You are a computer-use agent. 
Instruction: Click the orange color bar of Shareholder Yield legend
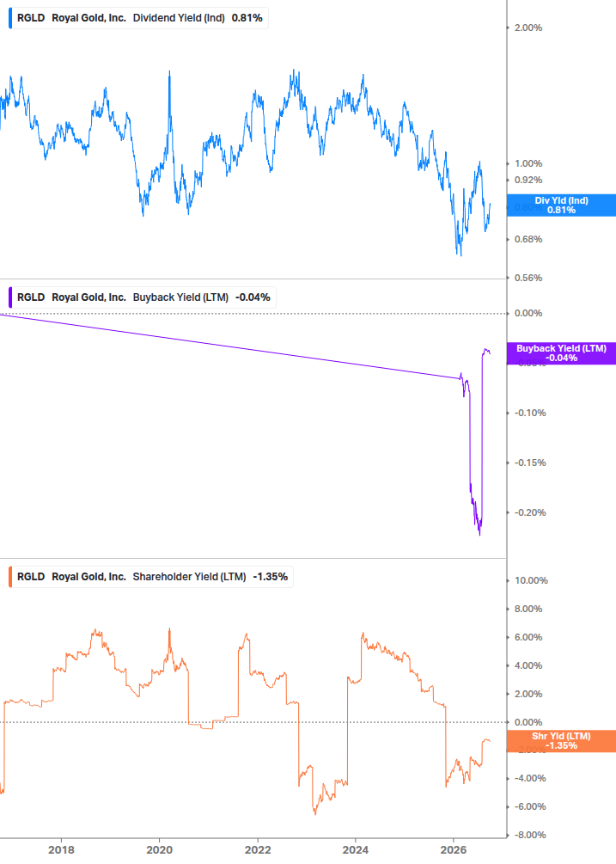[10, 577]
